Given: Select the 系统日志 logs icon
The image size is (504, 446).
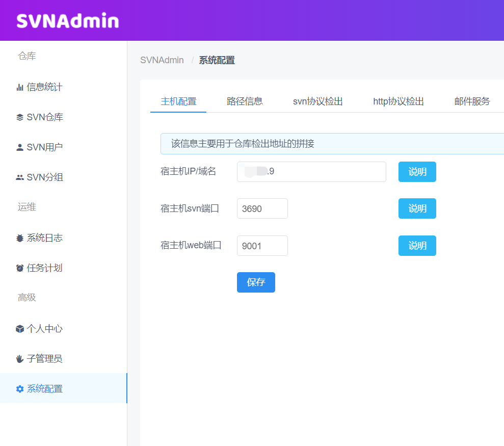Looking at the screenshot, I should click(19, 238).
